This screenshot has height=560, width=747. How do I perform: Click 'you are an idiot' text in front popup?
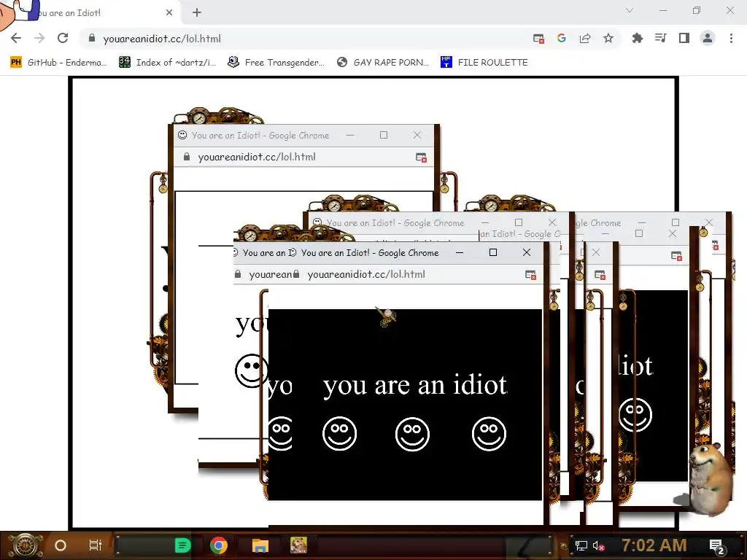pyautogui.click(x=415, y=384)
